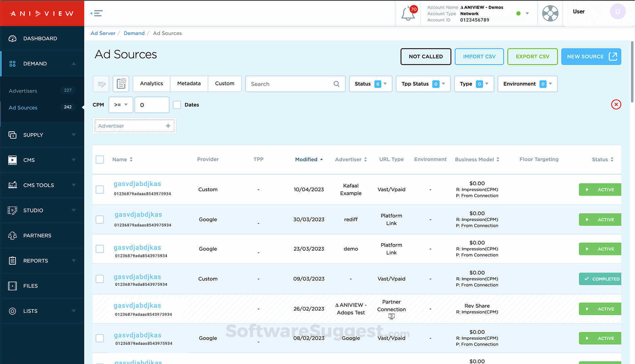The width and height of the screenshot is (635, 364).
Task: Open the Reports section via its sidebar icon
Action: point(12,261)
